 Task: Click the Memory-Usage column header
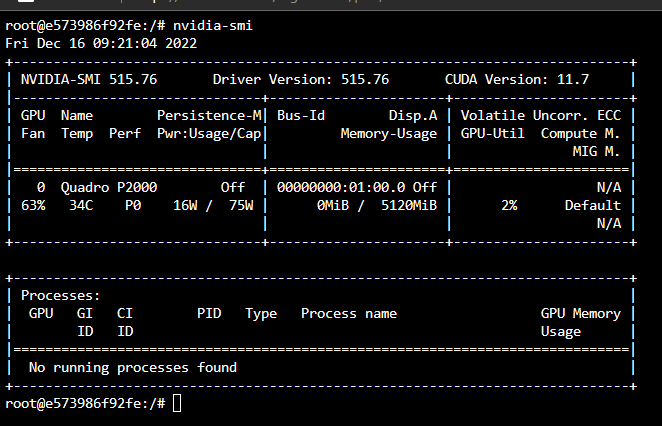[389, 134]
